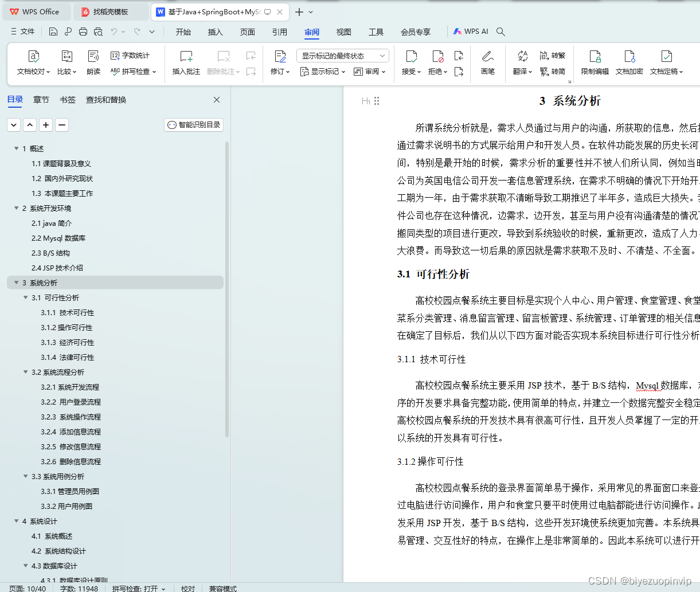The image size is (700, 592).
Task: Open the 章节 sidebar tab
Action: pos(41,99)
